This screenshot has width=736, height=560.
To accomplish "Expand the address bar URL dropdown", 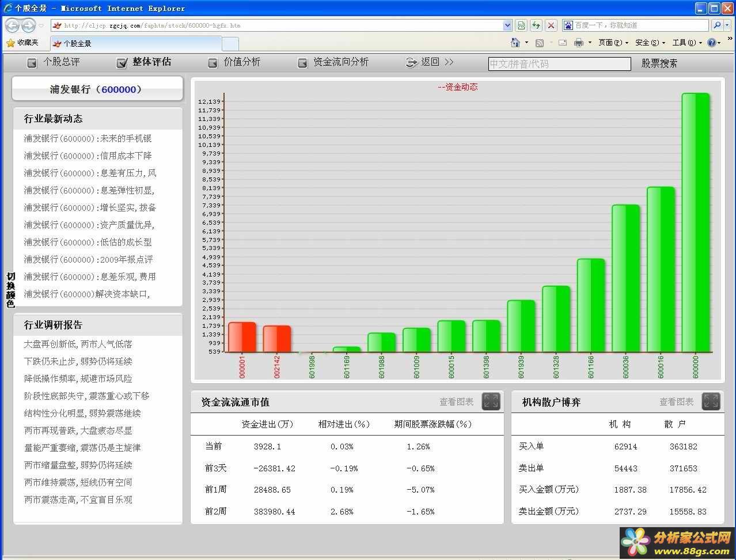I will 507,25.
